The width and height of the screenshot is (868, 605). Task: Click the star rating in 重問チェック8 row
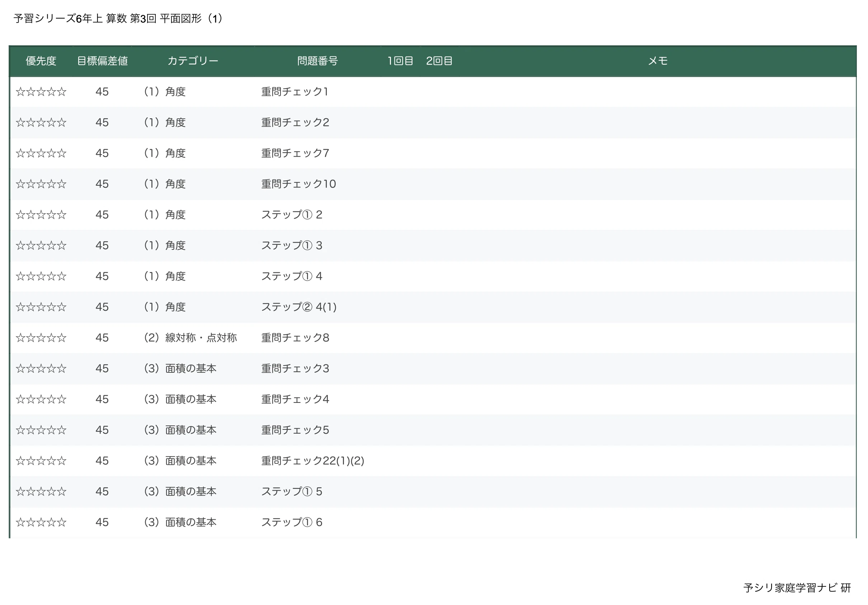(41, 338)
